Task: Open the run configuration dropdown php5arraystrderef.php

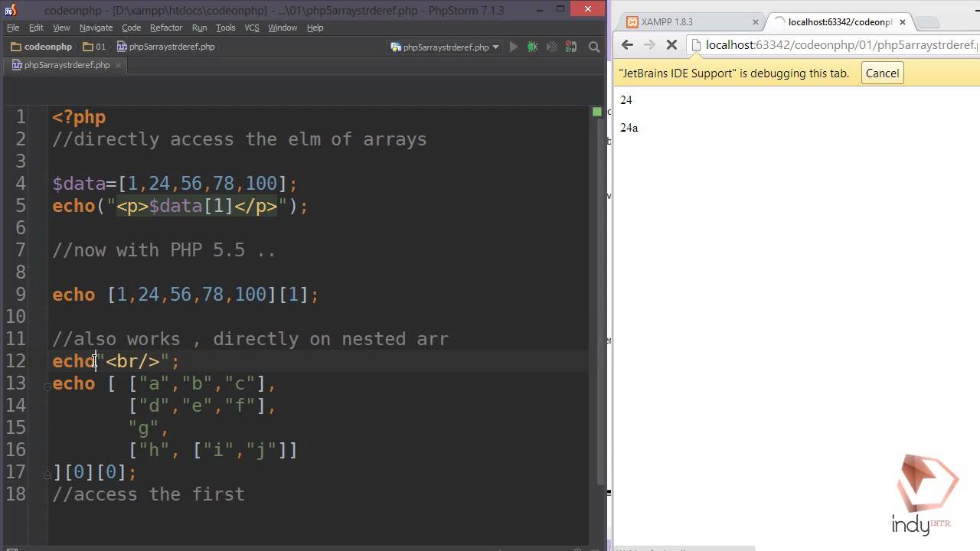Action: [x=445, y=47]
